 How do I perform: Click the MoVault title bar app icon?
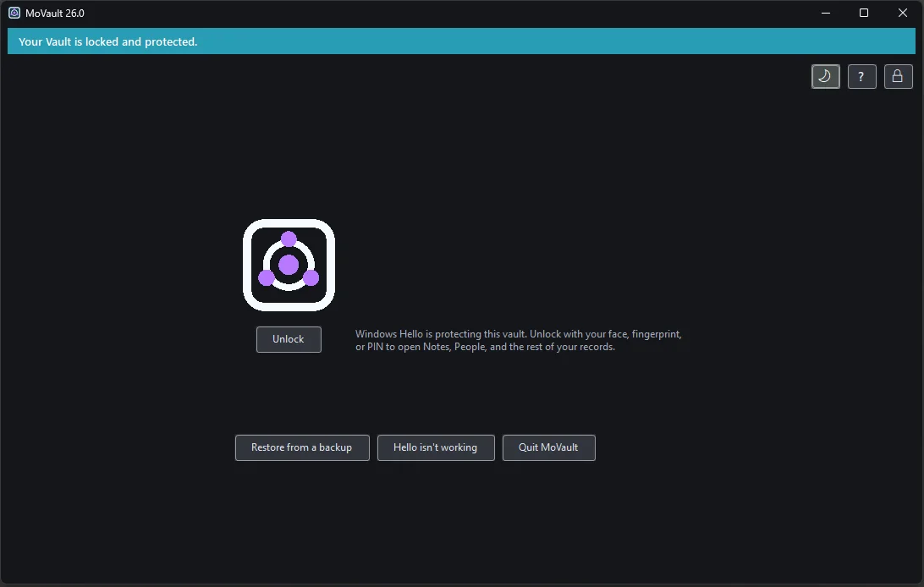click(x=14, y=13)
